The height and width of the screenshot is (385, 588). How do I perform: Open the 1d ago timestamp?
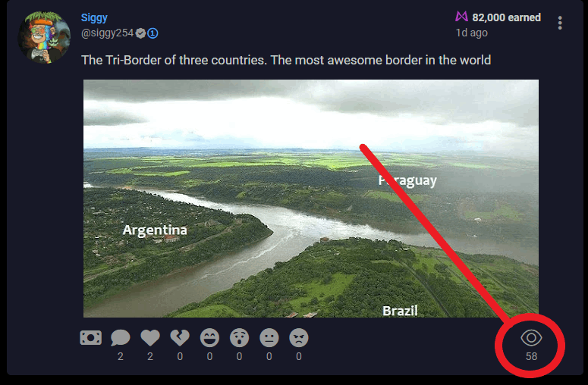click(x=471, y=33)
